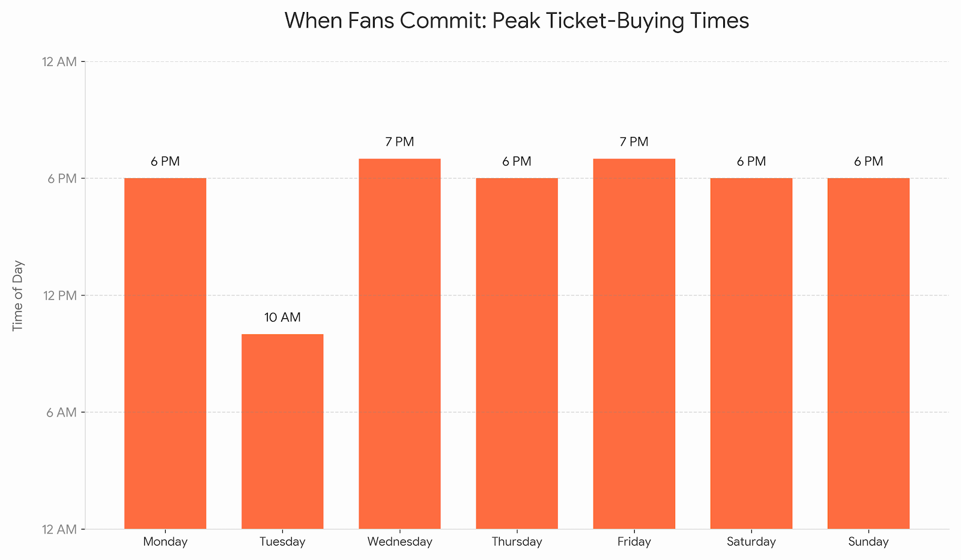961x560 pixels.
Task: Select the Wednesday x-axis label
Action: coord(399,542)
